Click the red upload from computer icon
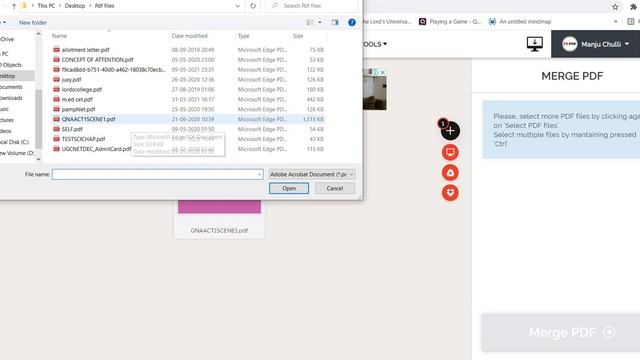 pyautogui.click(x=450, y=152)
